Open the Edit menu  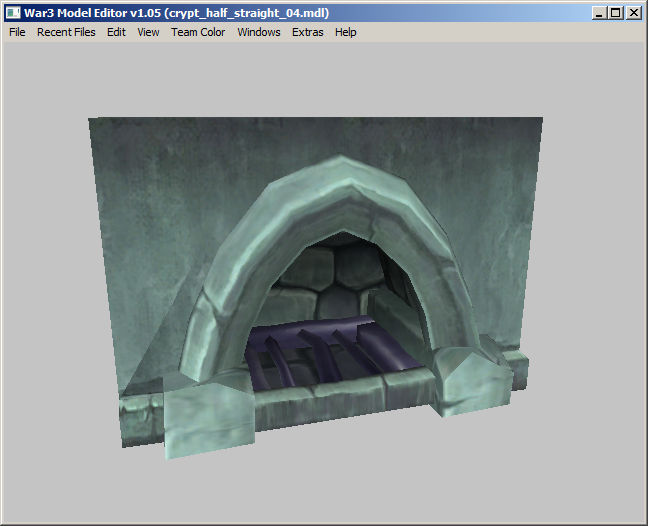pyautogui.click(x=116, y=32)
